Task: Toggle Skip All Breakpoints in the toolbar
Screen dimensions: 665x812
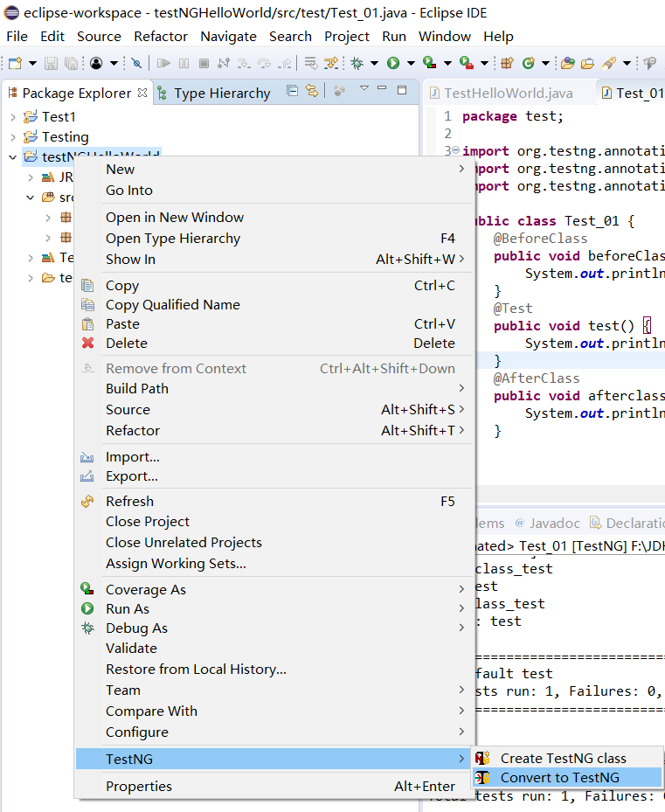Action: point(136,63)
